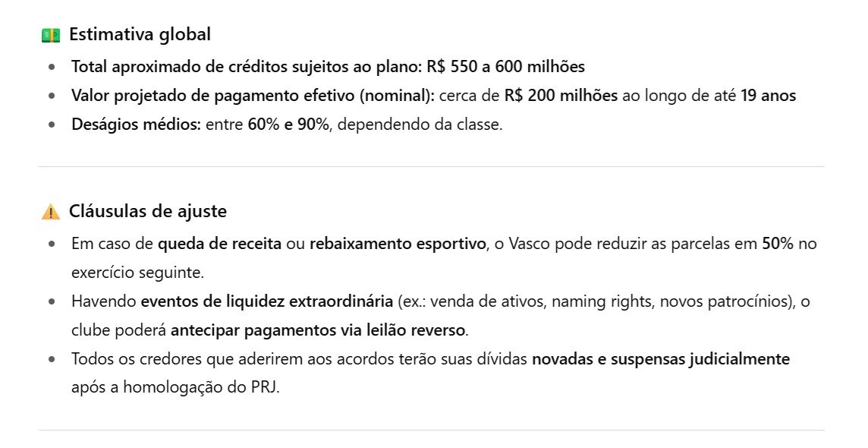Image resolution: width=868 pixels, height=448 pixels.
Task: Click the bold label "Deságios médios:"
Action: (136, 125)
